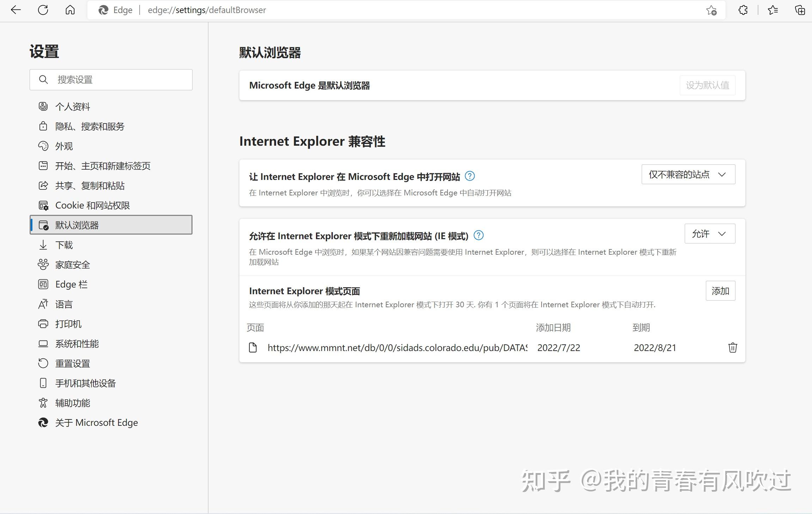
Task: Expand the 仅不兼容的站点 dropdown
Action: [x=688, y=174]
